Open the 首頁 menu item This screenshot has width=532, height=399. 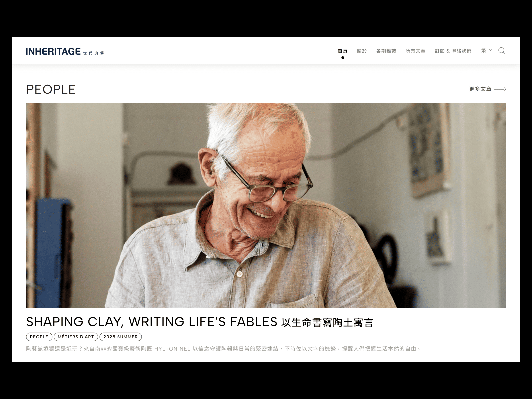(342, 51)
